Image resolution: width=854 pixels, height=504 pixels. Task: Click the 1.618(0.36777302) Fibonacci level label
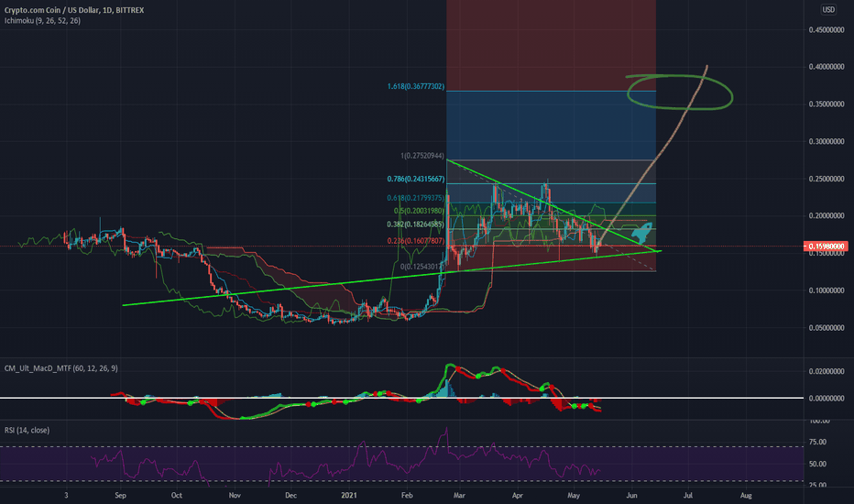pos(416,87)
